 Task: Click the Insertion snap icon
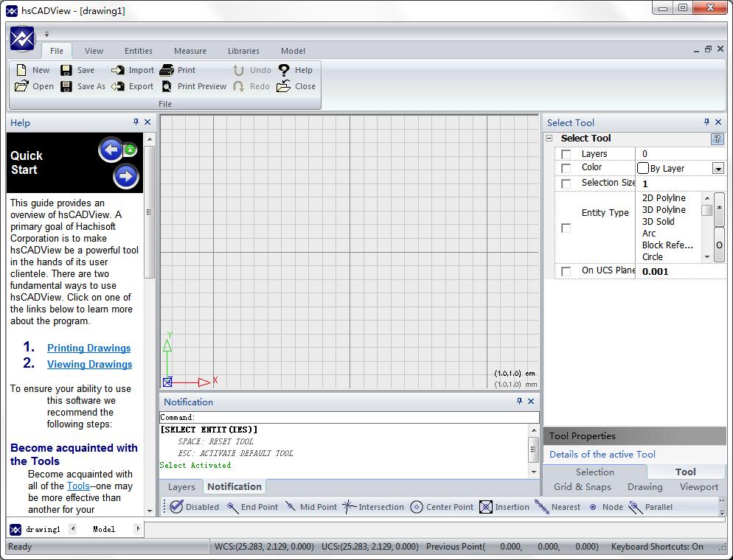click(x=486, y=507)
